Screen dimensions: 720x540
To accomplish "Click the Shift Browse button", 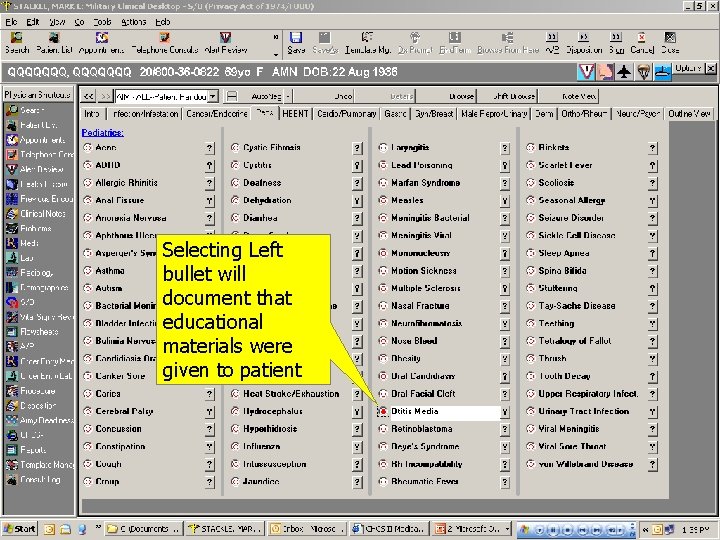I will pos(507,96).
